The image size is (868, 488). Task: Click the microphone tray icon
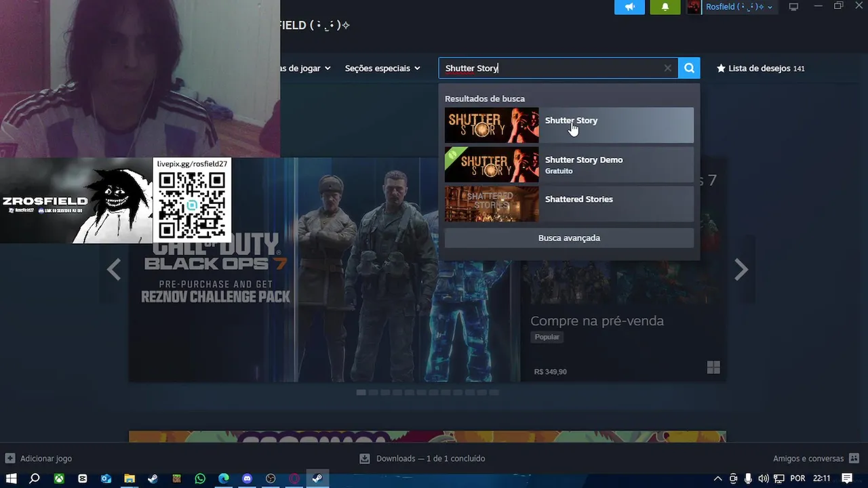click(x=748, y=479)
